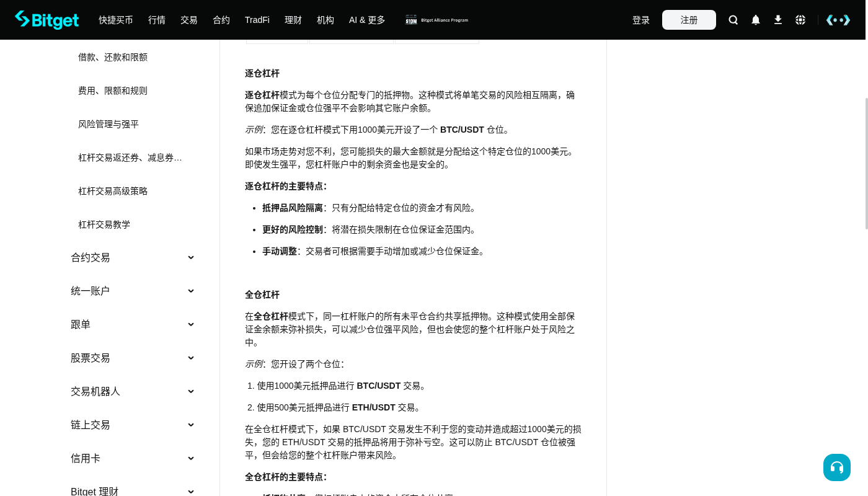868x496 pixels.
Task: Open the search icon in header
Action: (x=733, y=20)
